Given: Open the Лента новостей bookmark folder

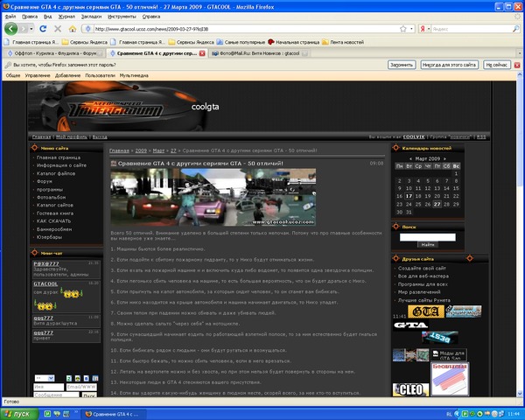Looking at the screenshot, I should pyautogui.click(x=343, y=42).
